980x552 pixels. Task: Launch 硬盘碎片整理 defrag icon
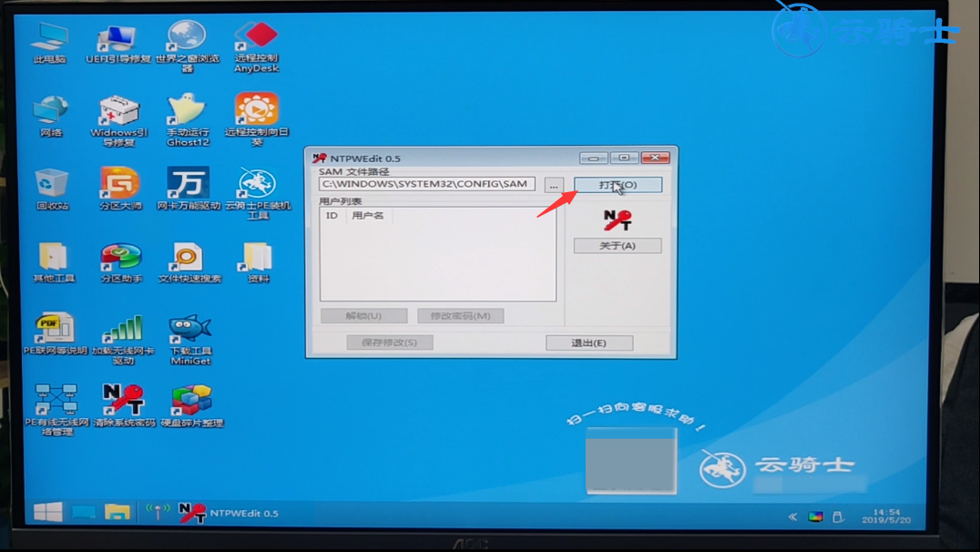pos(191,402)
